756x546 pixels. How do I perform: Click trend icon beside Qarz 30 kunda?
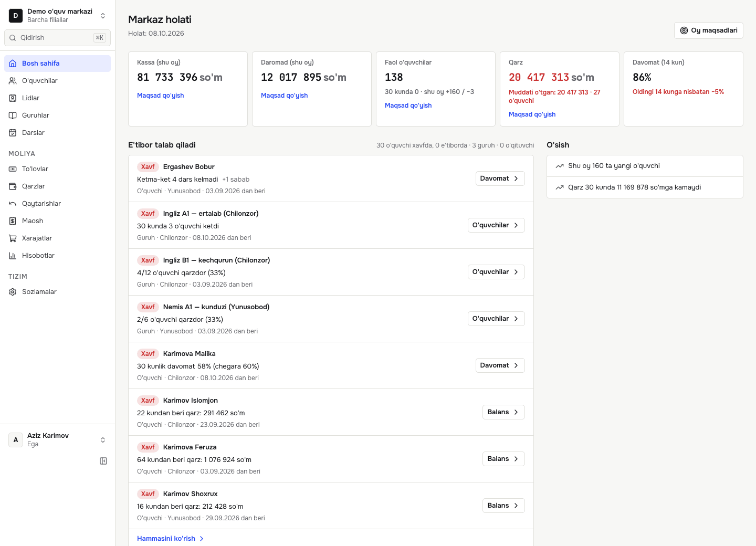point(560,187)
